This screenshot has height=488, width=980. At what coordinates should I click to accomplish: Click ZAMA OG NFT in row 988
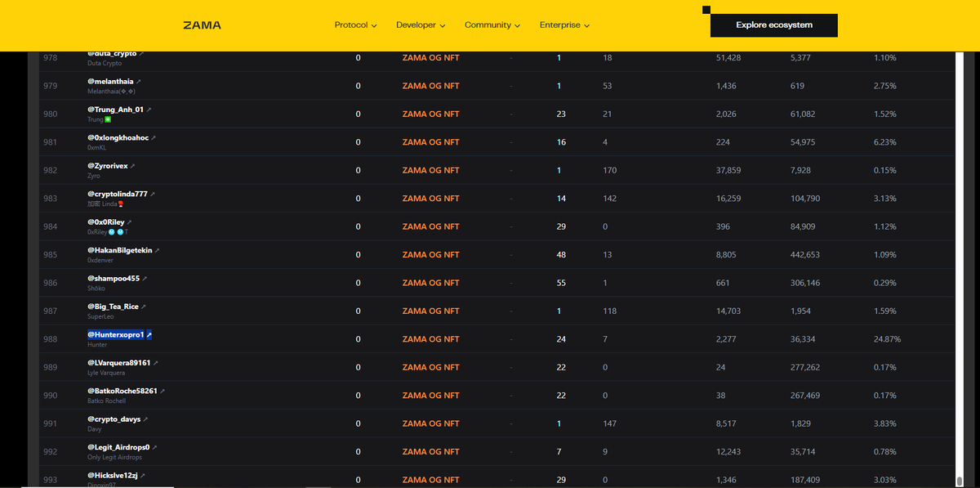pos(430,339)
